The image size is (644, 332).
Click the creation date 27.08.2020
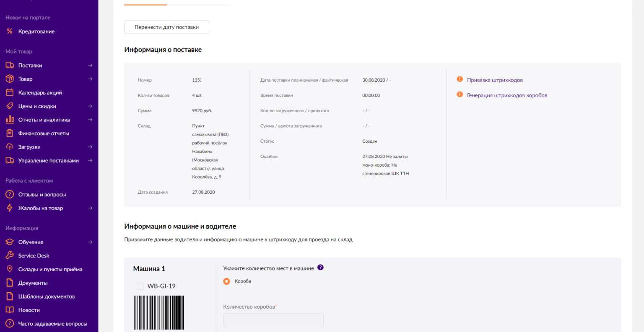203,192
